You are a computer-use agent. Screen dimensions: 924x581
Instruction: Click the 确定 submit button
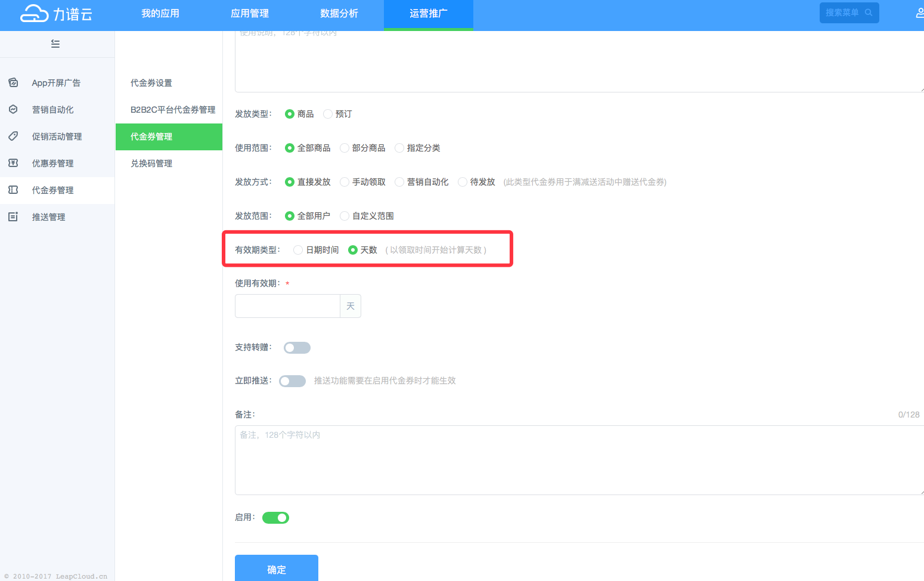(x=277, y=568)
